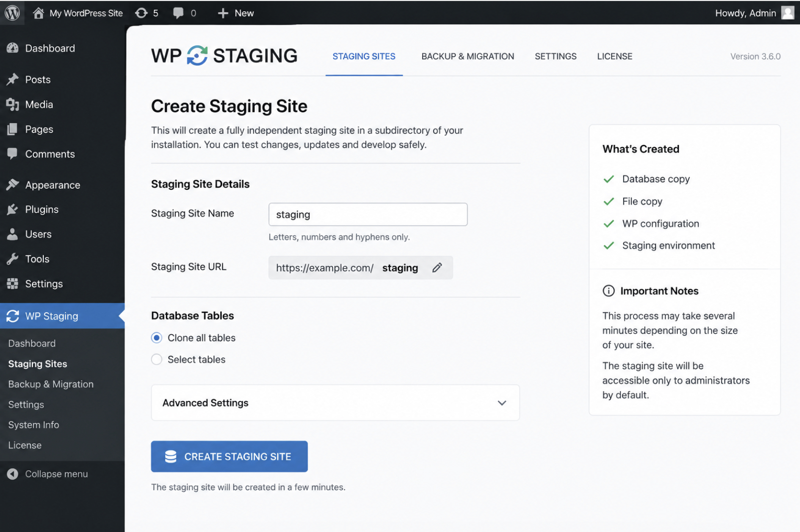Click the Staging environment checklist item
Screen dimensions: 800x532
coord(668,246)
